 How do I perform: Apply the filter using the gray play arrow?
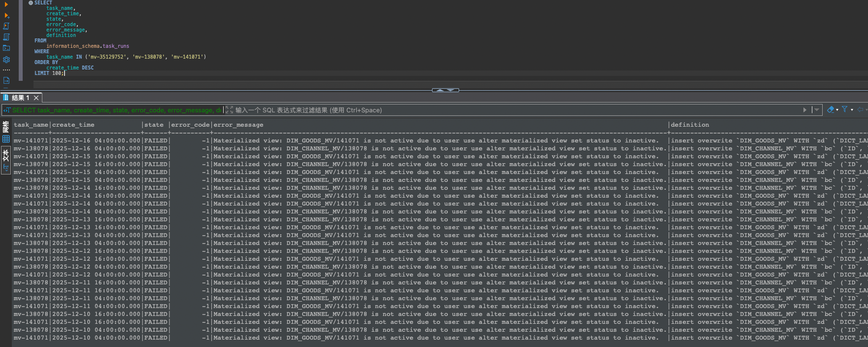tap(805, 110)
